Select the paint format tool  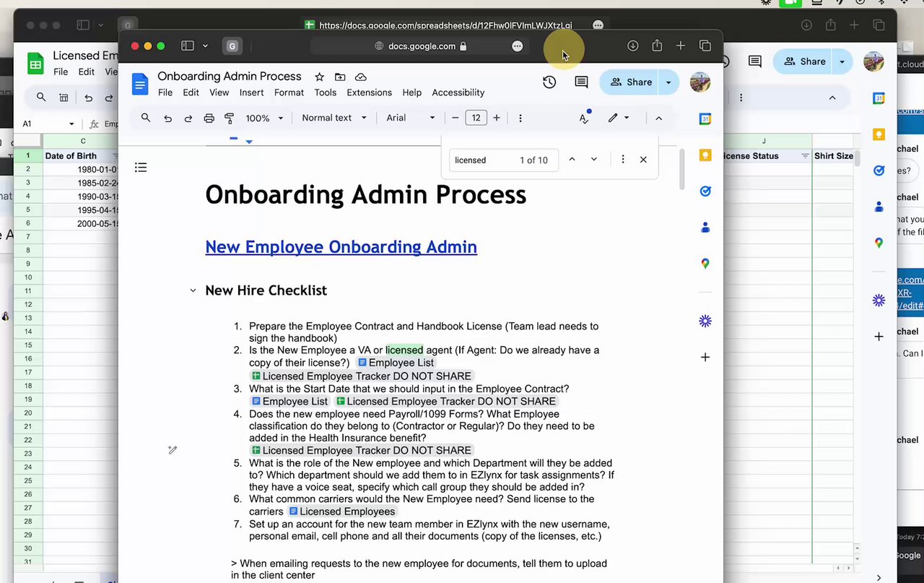pyautogui.click(x=230, y=118)
